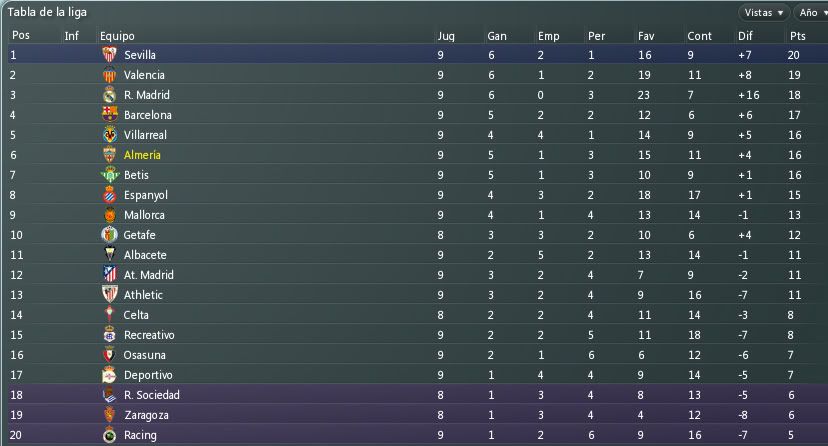Click the Sevilla club crest icon
The width and height of the screenshot is (828, 446).
(109, 54)
